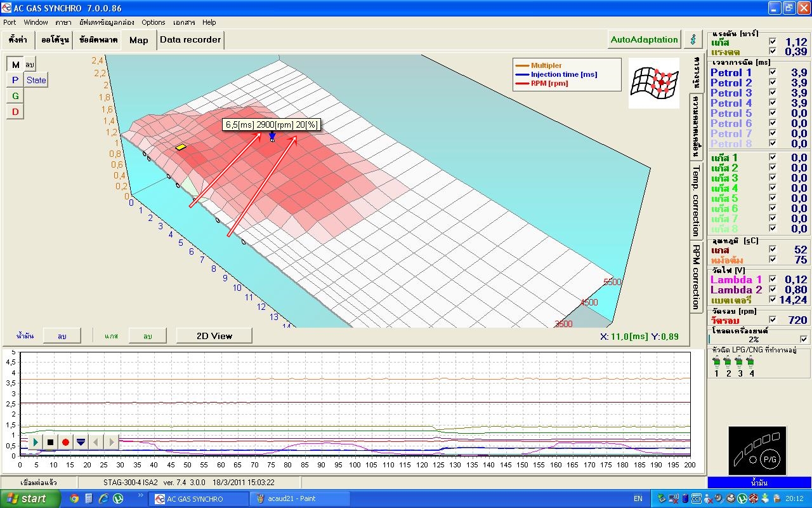Open the Port menu
Viewport: 812px width, 508px height.
tap(10, 22)
